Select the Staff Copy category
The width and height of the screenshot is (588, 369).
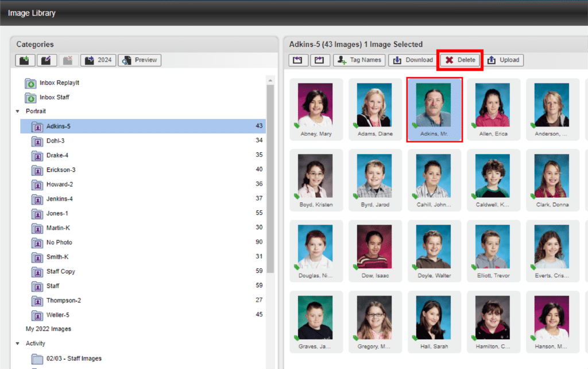(x=143, y=271)
